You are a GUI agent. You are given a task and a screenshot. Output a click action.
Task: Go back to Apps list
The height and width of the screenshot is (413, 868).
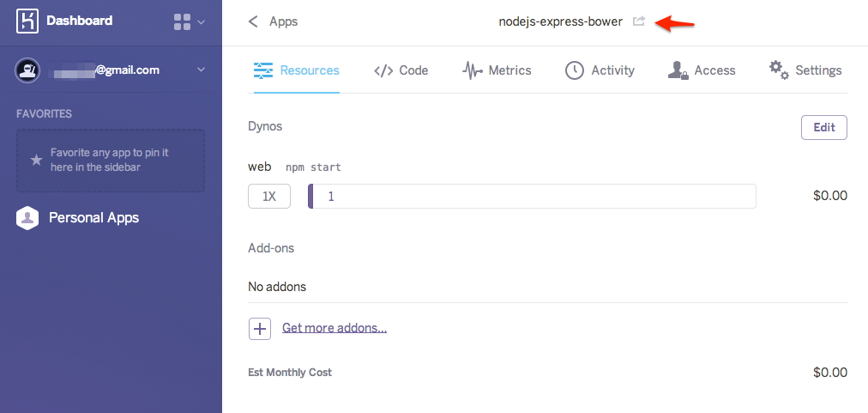[273, 21]
